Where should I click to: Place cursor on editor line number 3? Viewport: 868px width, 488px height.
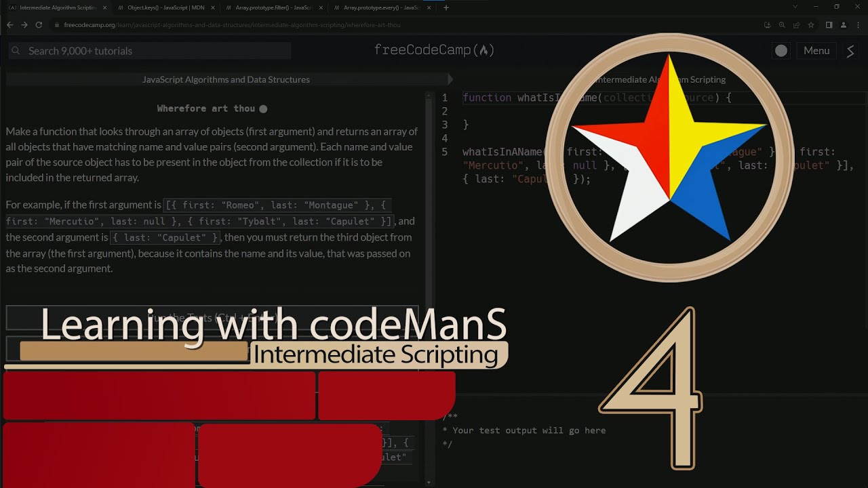pyautogui.click(x=445, y=125)
